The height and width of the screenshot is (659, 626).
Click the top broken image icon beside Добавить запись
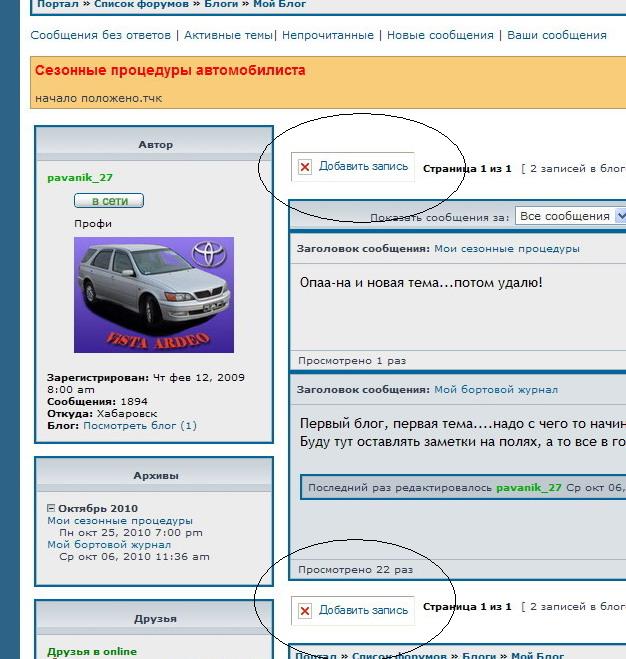pyautogui.click(x=305, y=167)
